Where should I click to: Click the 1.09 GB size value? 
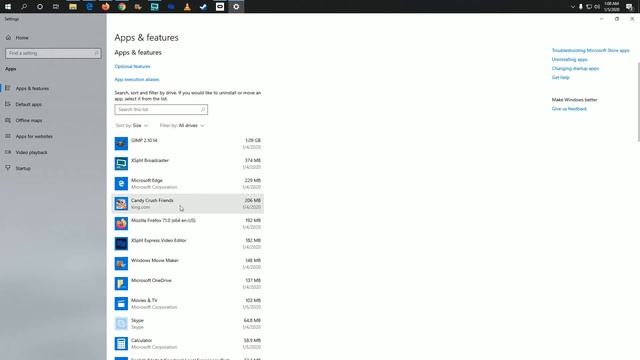pos(253,140)
